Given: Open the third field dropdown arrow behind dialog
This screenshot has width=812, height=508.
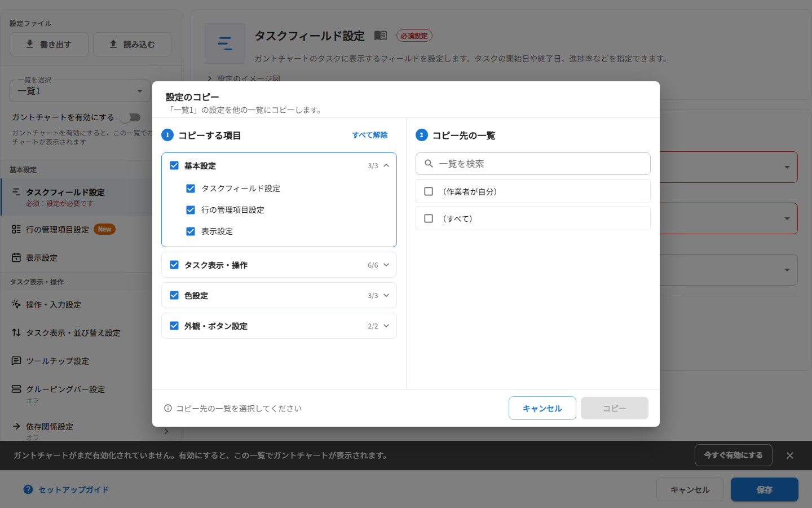Looking at the screenshot, I should (x=787, y=270).
